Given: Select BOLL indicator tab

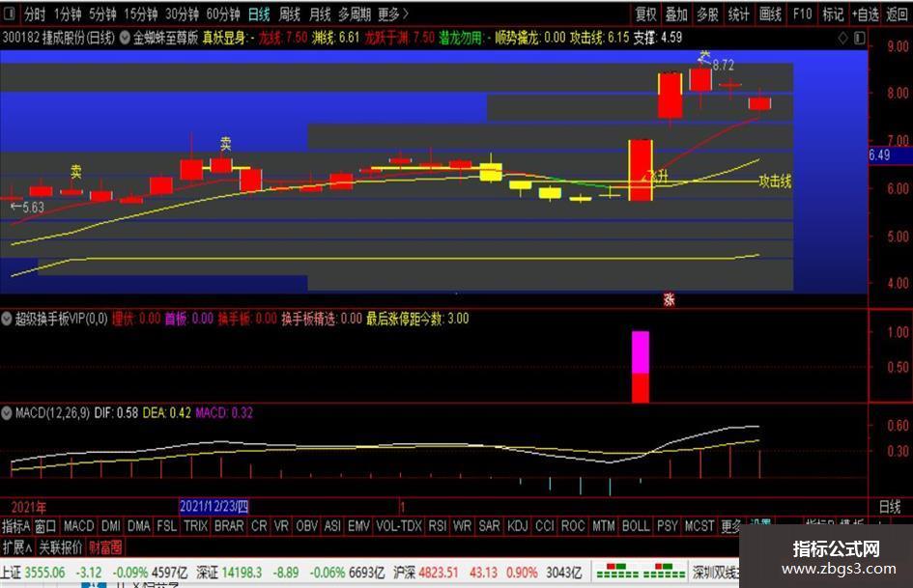Looking at the screenshot, I should [x=636, y=526].
